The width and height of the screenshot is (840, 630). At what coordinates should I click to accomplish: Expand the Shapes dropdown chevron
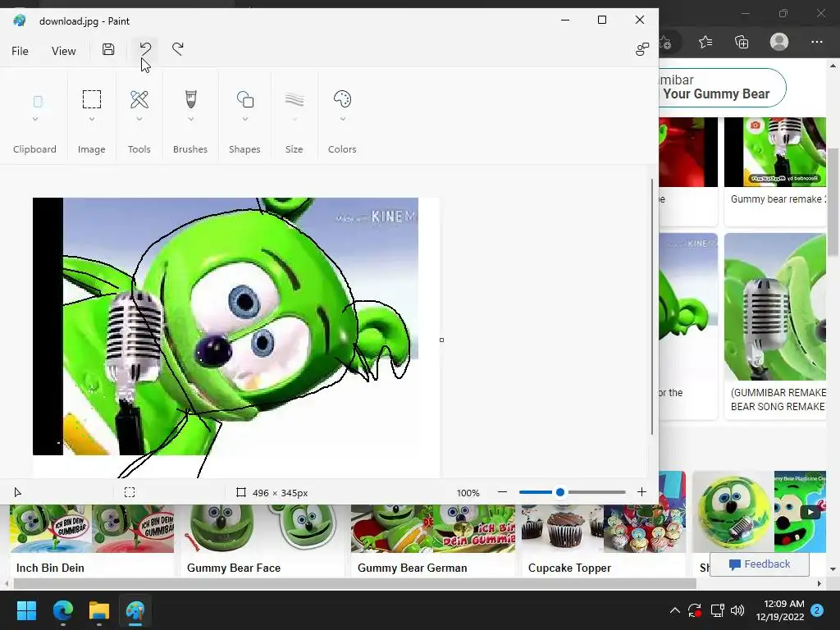[x=244, y=119]
